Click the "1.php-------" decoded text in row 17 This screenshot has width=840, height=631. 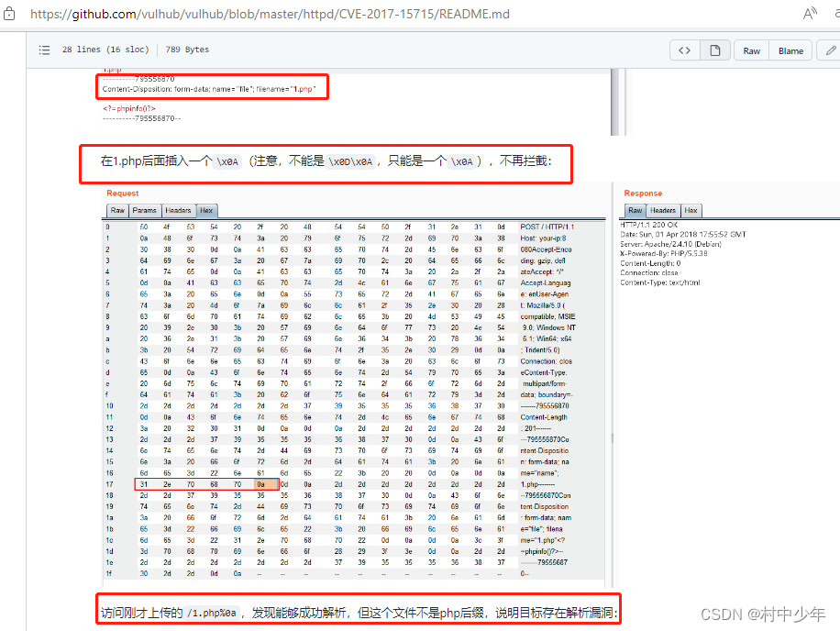click(538, 484)
